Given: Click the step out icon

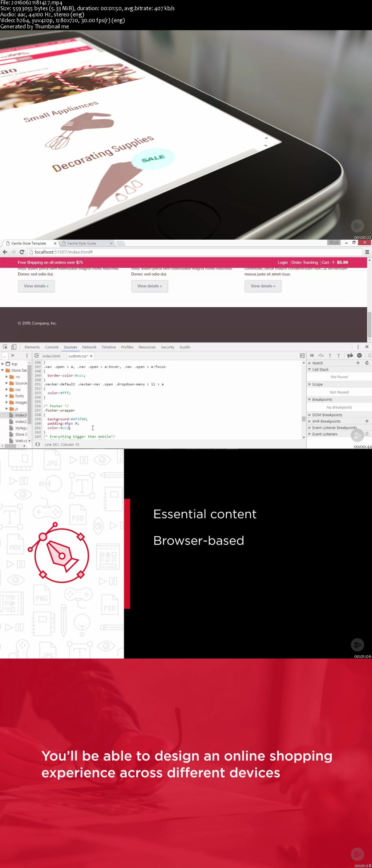Looking at the screenshot, I should pos(339,356).
